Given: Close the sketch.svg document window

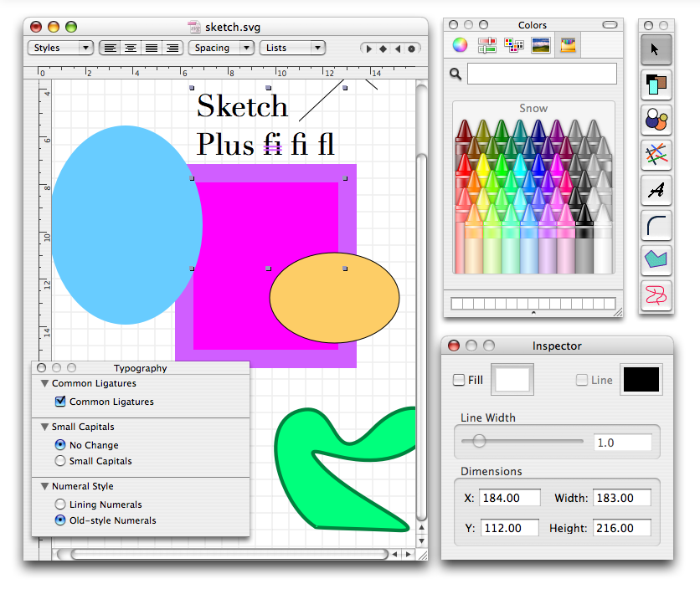Looking at the screenshot, I should (x=36, y=27).
